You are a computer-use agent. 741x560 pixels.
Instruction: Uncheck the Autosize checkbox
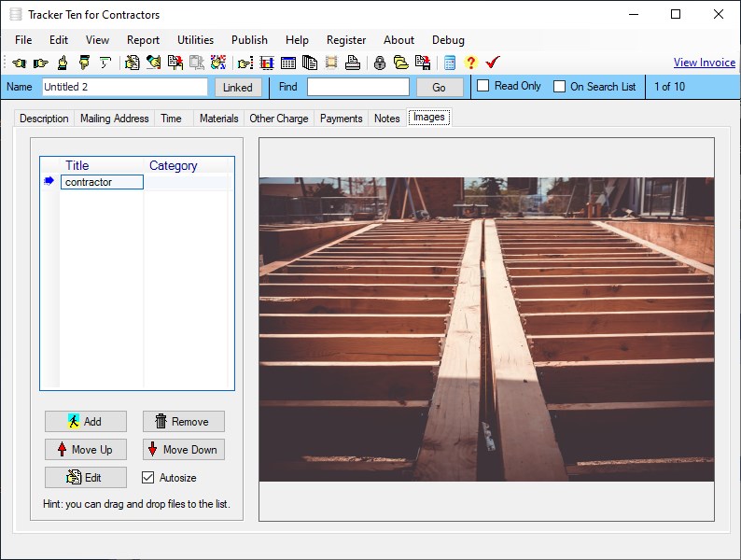[148, 478]
